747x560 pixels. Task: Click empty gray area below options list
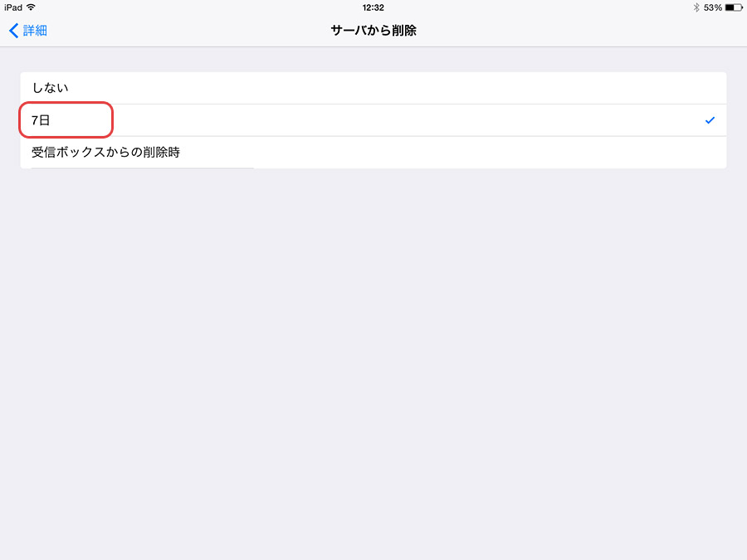coord(373,362)
